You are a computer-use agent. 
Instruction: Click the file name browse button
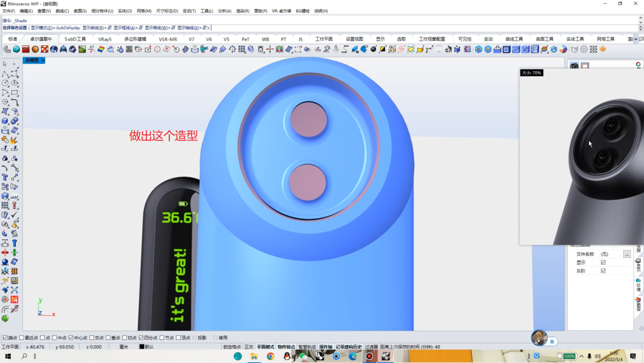pos(627,254)
